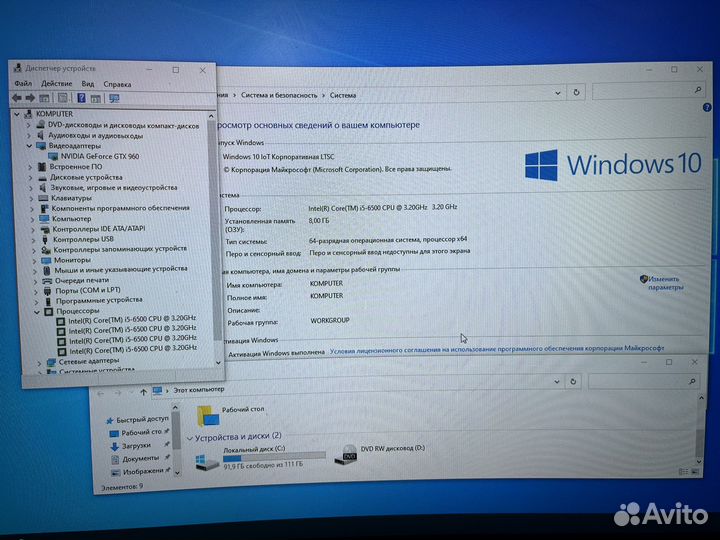Click the search box in Explorer window
Image resolution: width=720 pixels, height=540 pixels.
[644, 381]
